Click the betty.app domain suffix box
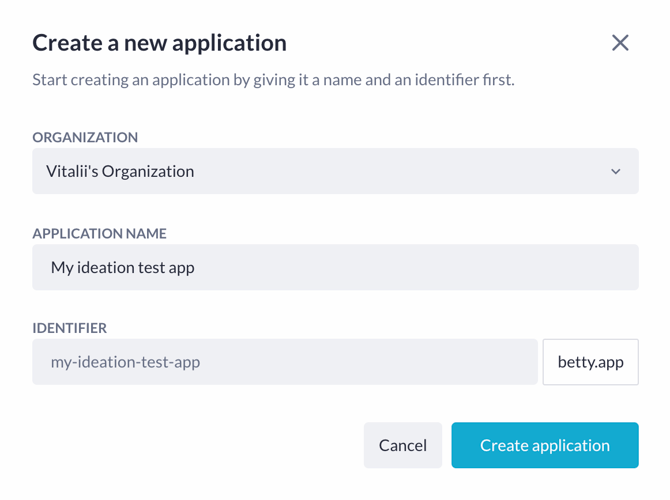Image resolution: width=670 pixels, height=500 pixels. tap(591, 362)
